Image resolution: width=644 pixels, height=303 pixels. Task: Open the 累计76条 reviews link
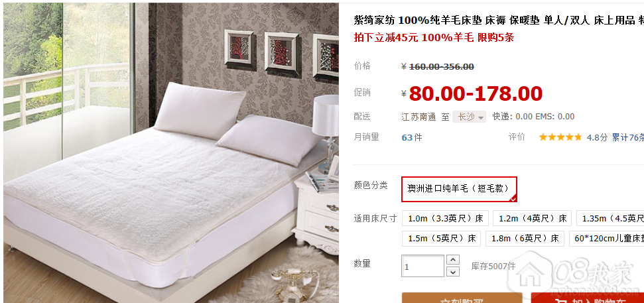(628, 137)
